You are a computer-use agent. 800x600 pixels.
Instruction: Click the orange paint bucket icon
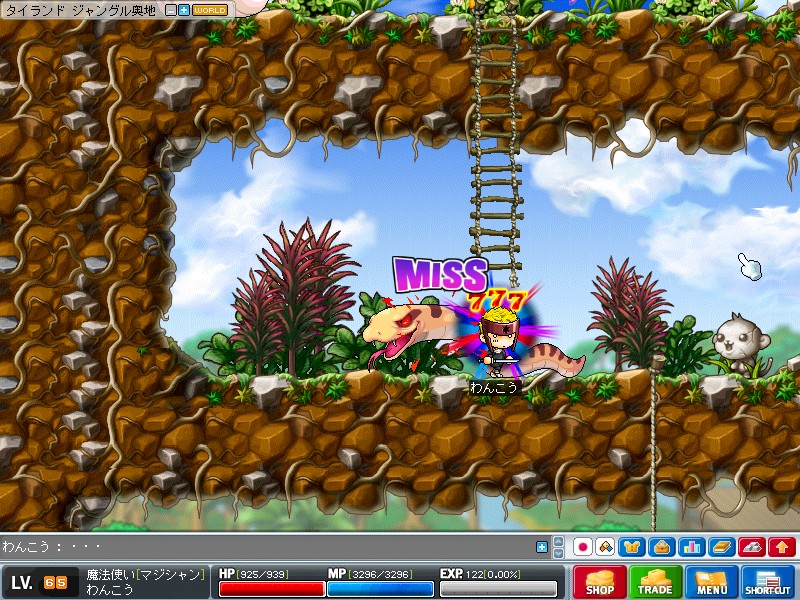(x=606, y=547)
